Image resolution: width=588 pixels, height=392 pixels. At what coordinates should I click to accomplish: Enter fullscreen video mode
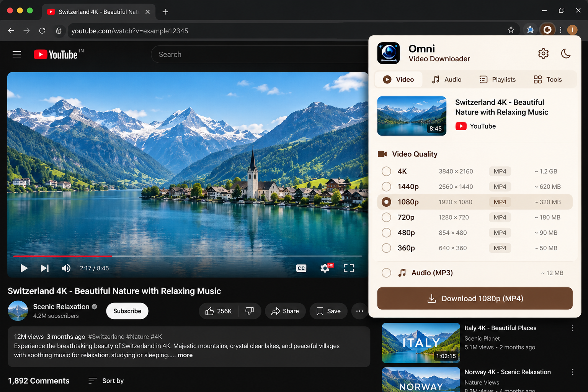tap(349, 268)
